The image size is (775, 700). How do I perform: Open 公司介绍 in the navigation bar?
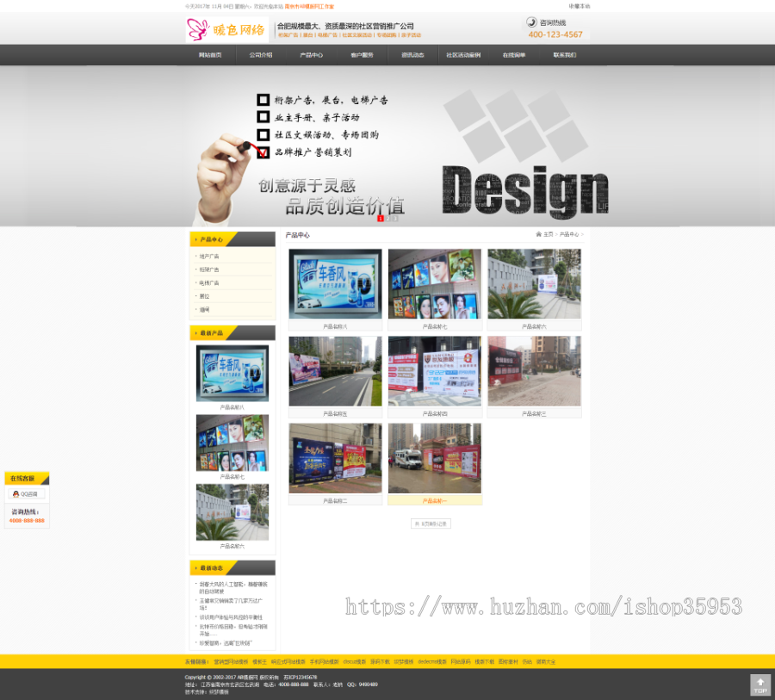tap(261, 55)
